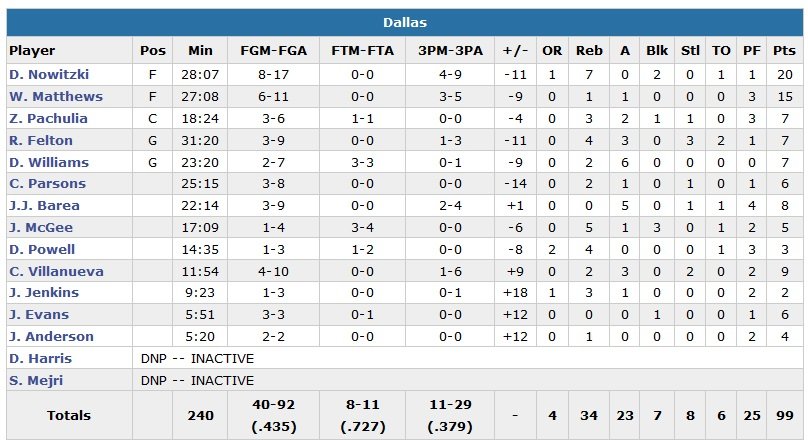Viewport: 808px width, 440px height.
Task: Click J.J. Barea player name
Action: [45, 206]
